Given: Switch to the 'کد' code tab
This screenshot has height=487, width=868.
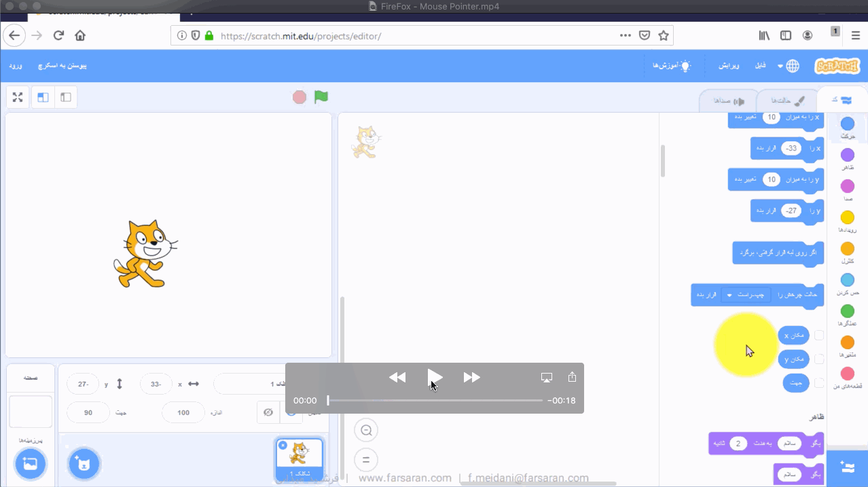Looking at the screenshot, I should coord(841,100).
